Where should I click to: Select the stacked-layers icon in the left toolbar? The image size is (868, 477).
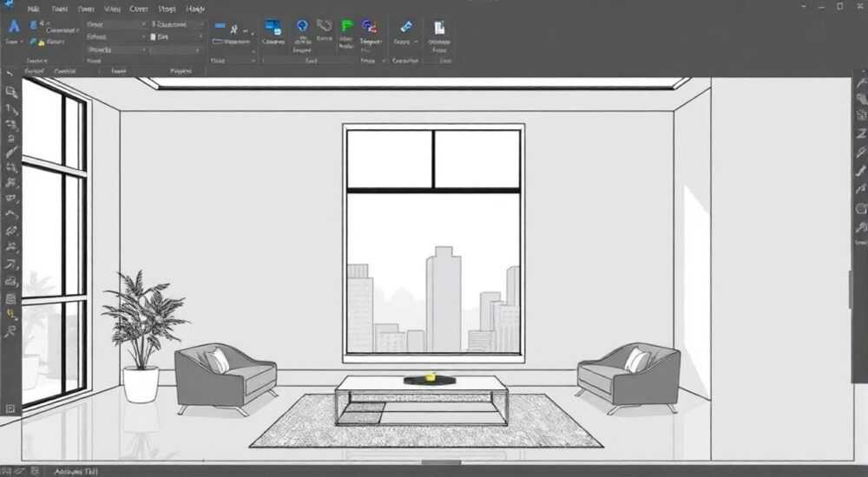pos(10,299)
